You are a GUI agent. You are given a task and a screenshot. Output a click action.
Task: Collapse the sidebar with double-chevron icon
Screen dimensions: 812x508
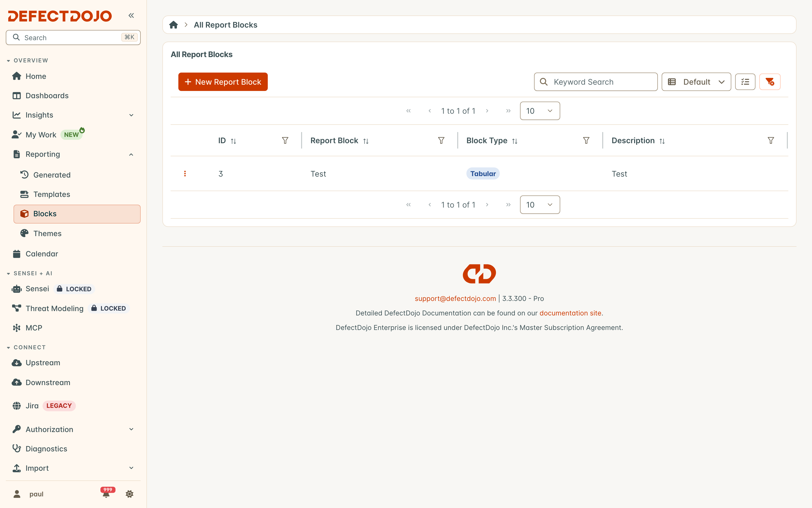tap(131, 15)
